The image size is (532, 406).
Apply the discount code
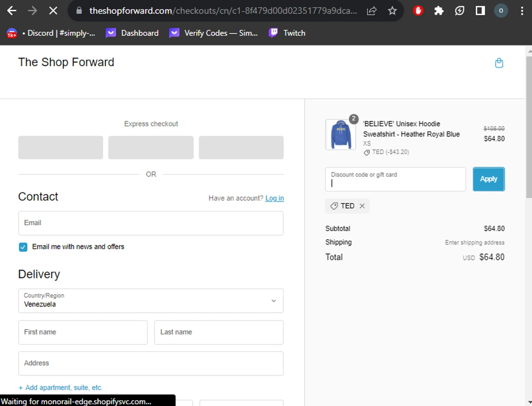pyautogui.click(x=489, y=179)
